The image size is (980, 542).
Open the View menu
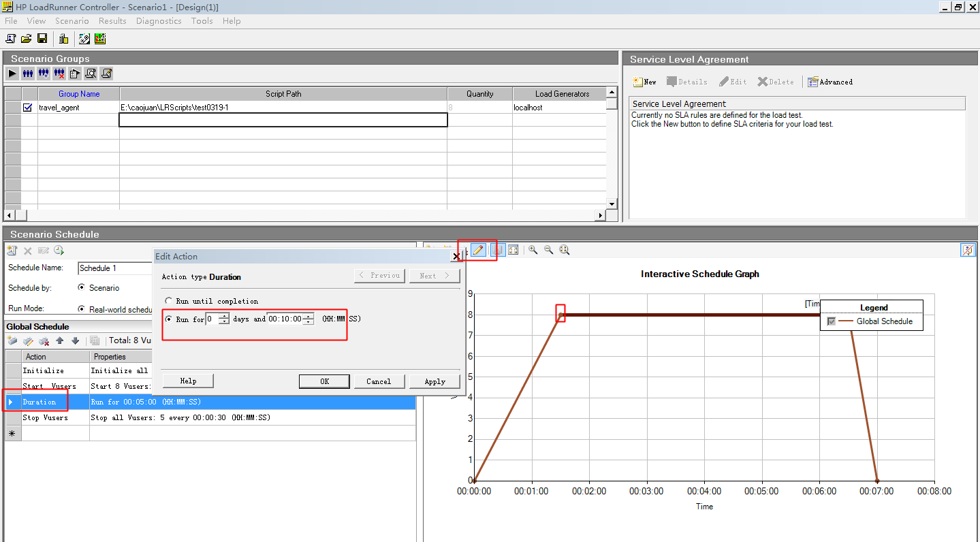point(36,21)
